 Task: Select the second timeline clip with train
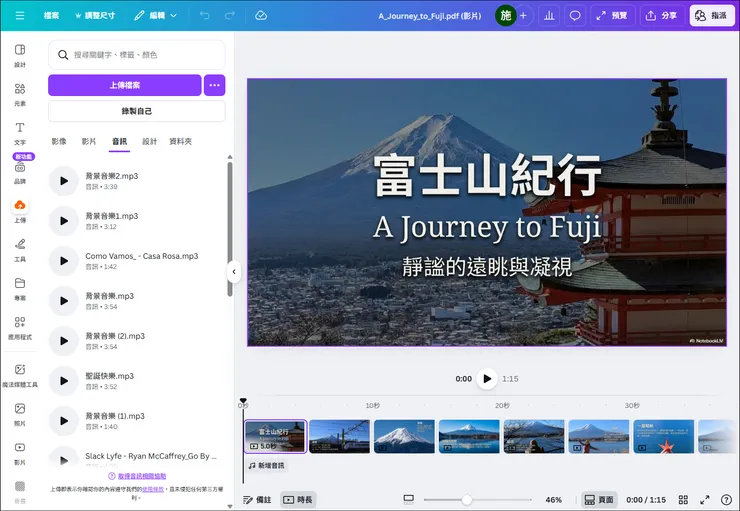pos(340,436)
